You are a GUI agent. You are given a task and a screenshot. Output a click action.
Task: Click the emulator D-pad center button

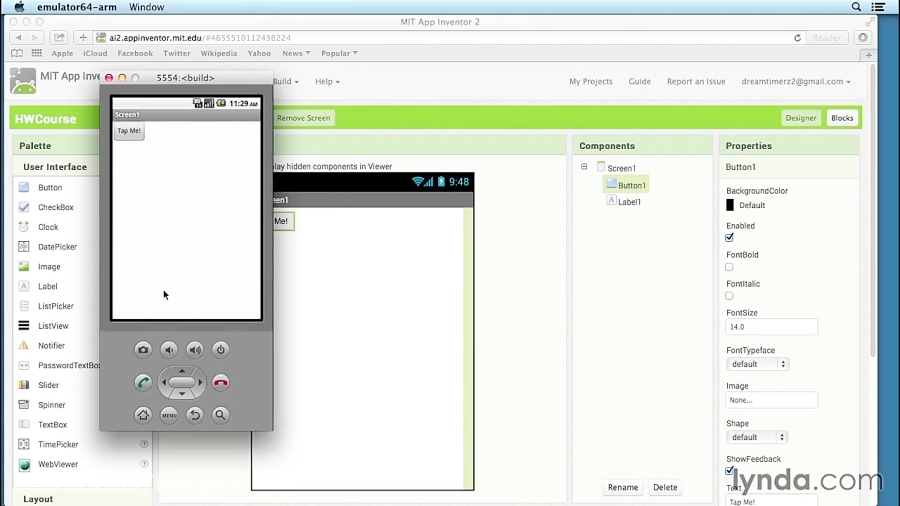pos(182,382)
